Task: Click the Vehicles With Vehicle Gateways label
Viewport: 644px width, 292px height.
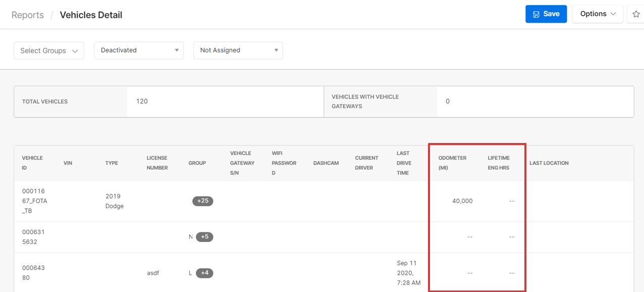Action: (x=365, y=102)
